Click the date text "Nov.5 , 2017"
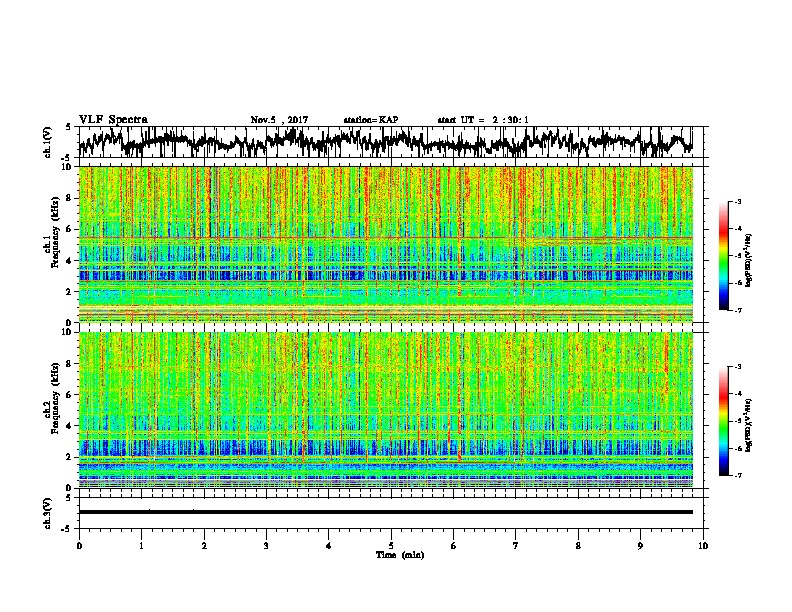792x612 pixels. click(x=279, y=120)
